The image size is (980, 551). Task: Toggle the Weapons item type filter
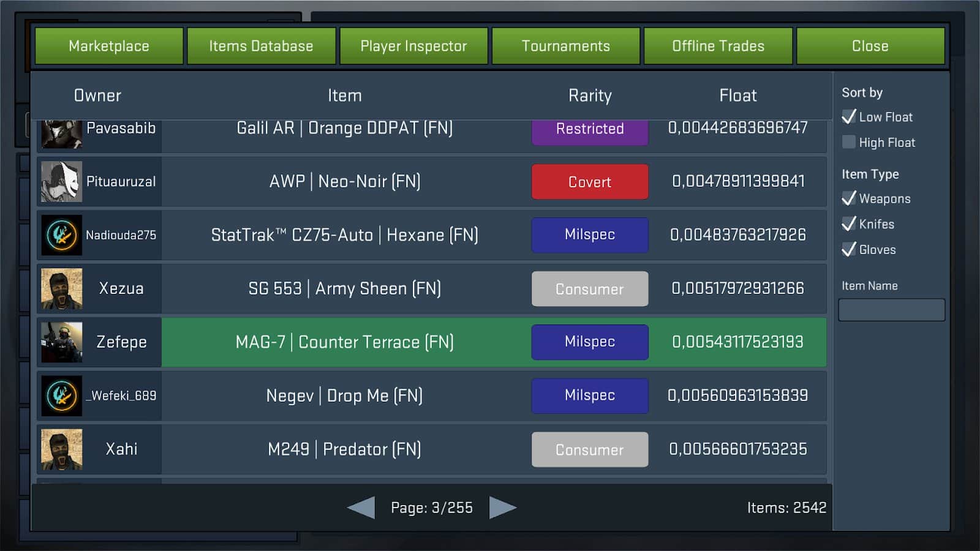849,198
